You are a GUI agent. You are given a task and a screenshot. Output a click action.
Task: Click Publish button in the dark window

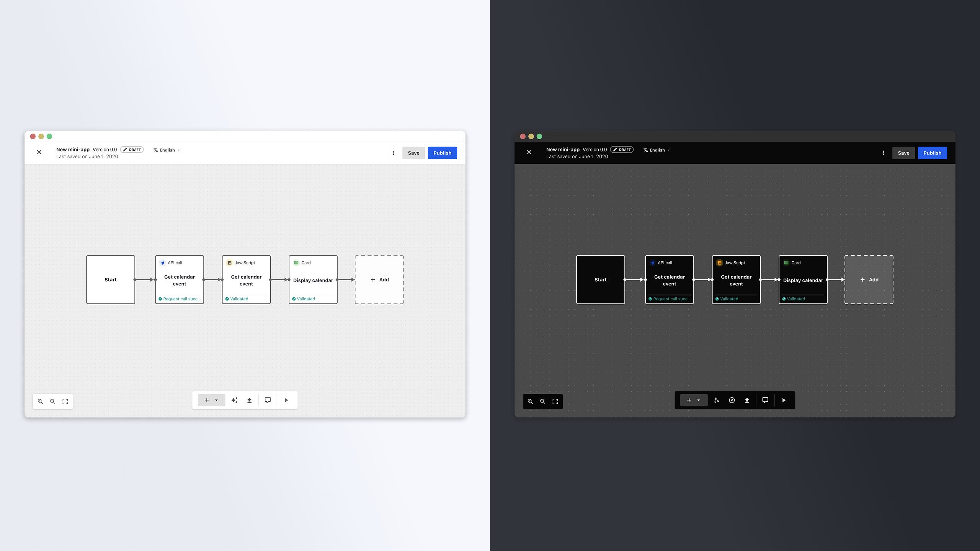pyautogui.click(x=932, y=153)
